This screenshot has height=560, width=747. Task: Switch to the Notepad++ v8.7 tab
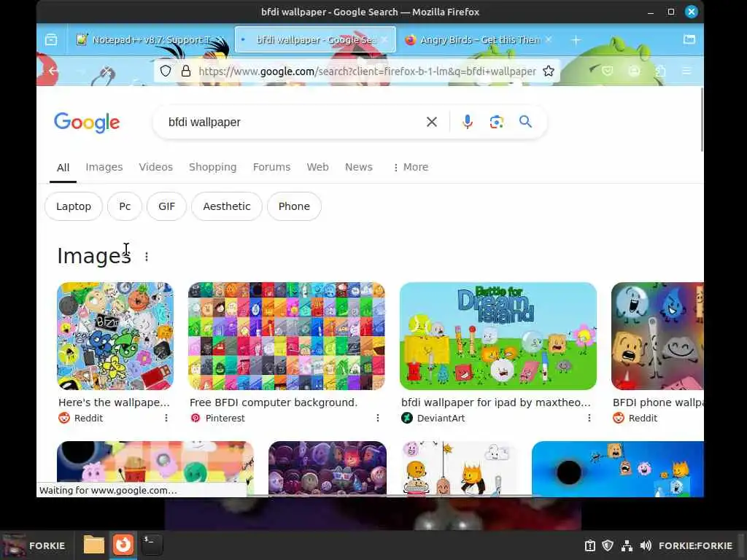point(150,40)
